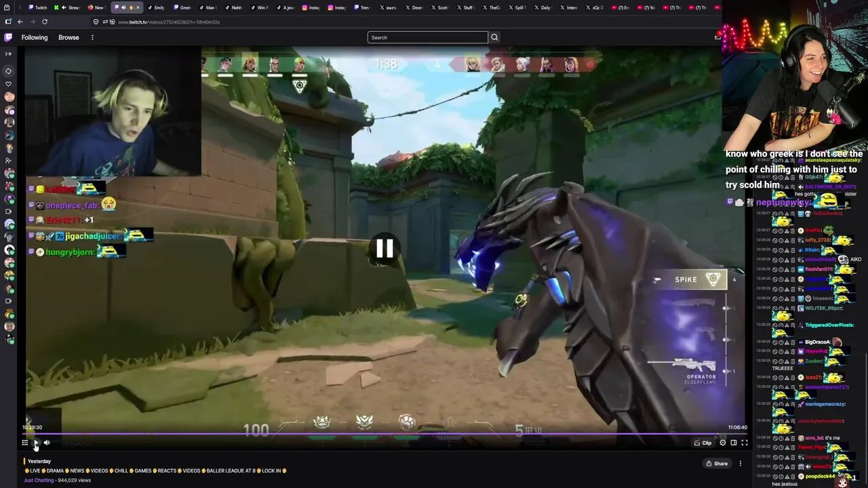Toggle theatre mode icon

coord(734,443)
